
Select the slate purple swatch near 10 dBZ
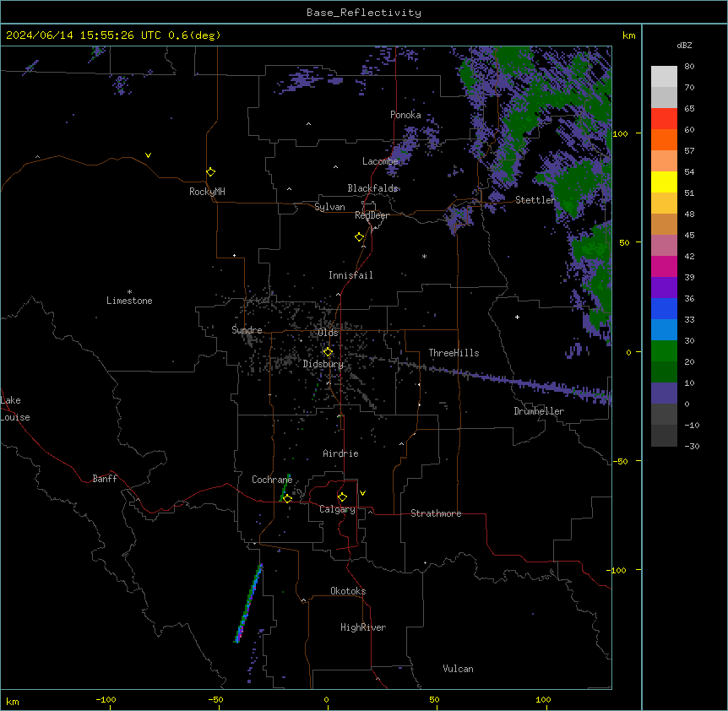coord(664,393)
